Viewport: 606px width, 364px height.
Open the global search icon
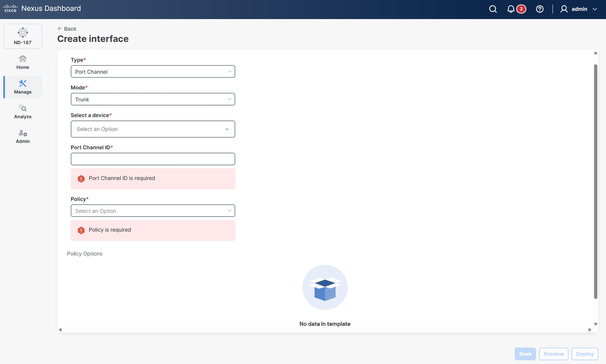click(493, 9)
